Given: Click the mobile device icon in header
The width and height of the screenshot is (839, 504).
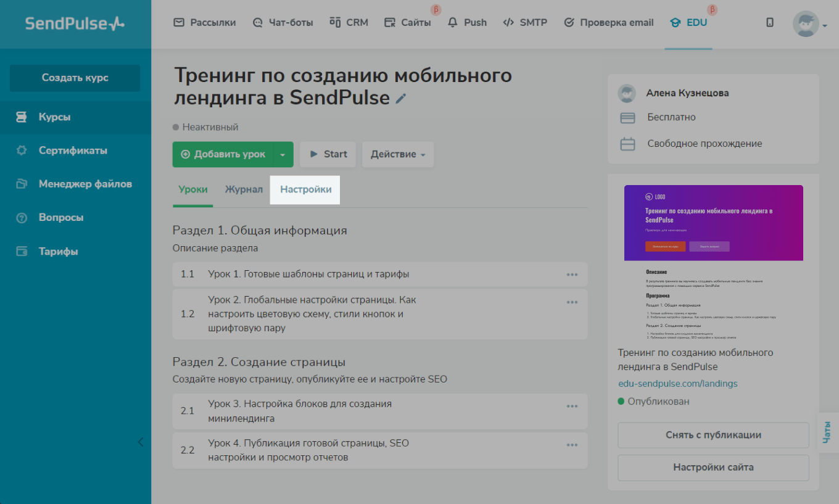Looking at the screenshot, I should tap(770, 23).
